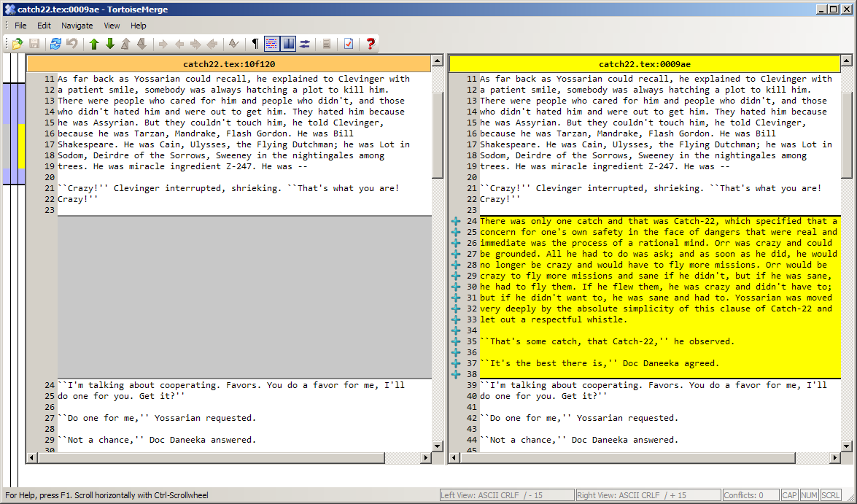
Task: Click left pane line 21 '``Crazy!'' Clevinger interrupted'
Action: 228,189
